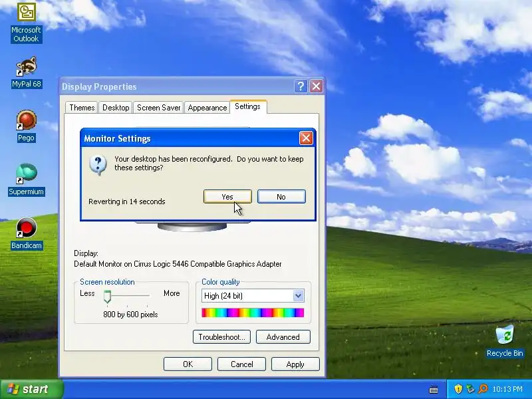Select the Recycle Bin icon
The width and height of the screenshot is (532, 399).
[505, 341]
